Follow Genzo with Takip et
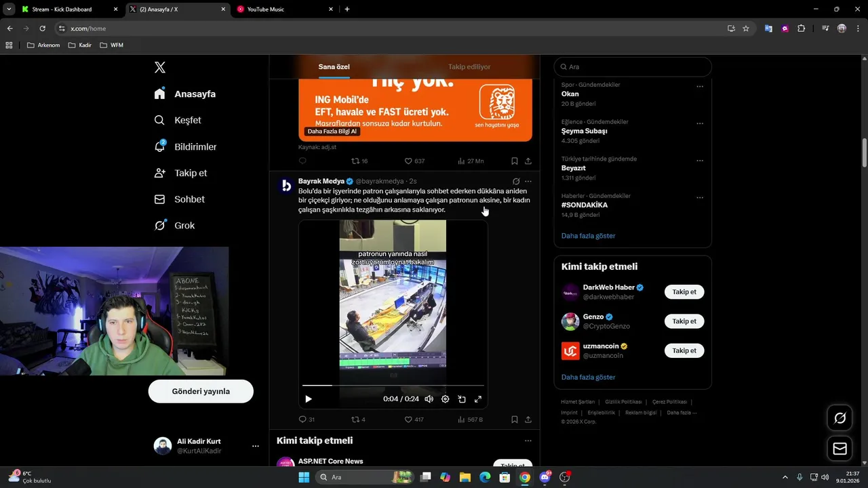Image resolution: width=868 pixels, height=488 pixels. point(684,321)
